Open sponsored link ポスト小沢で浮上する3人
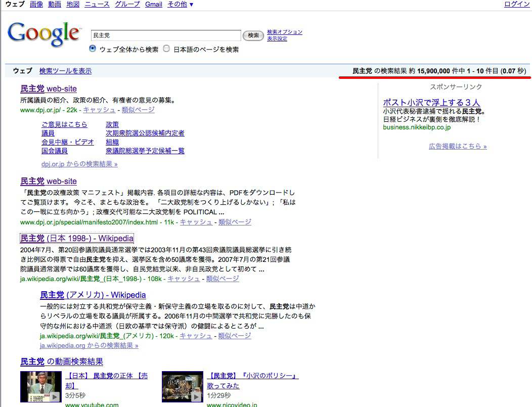The height and width of the screenshot is (407, 532). 431,103
